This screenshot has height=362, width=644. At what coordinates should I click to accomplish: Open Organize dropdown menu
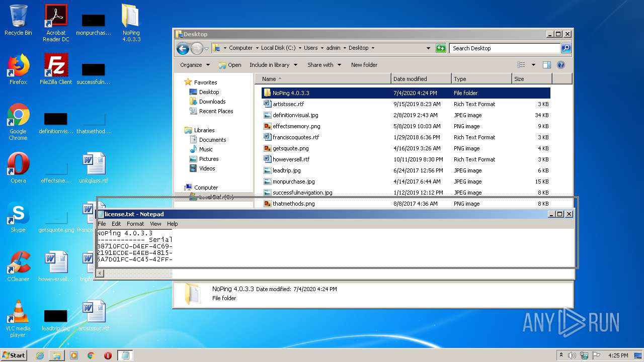click(195, 65)
